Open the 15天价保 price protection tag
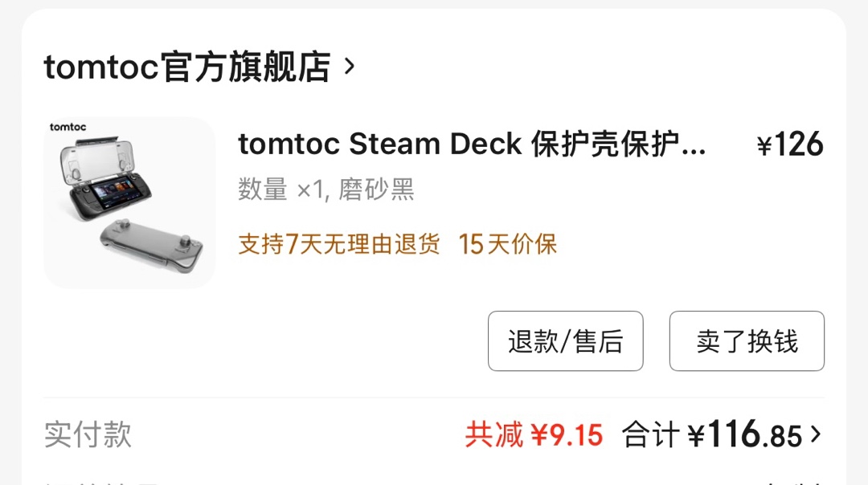 click(x=508, y=244)
